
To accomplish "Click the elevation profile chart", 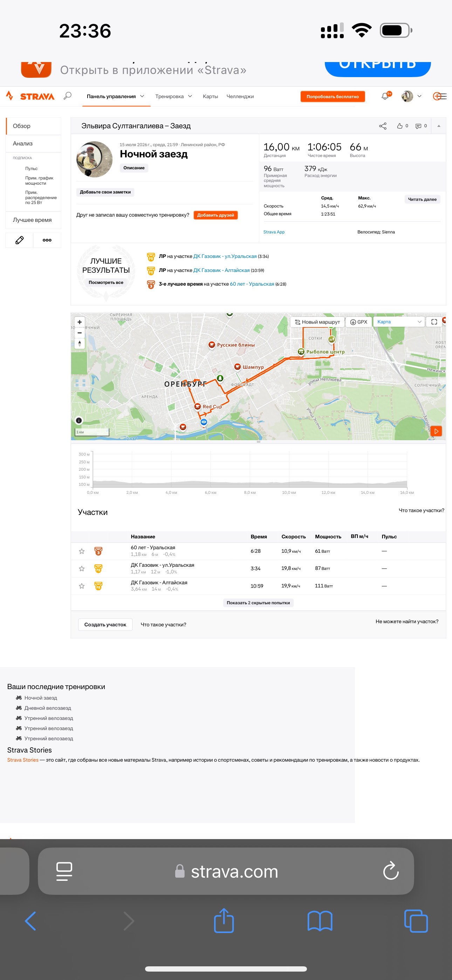I will (x=250, y=470).
